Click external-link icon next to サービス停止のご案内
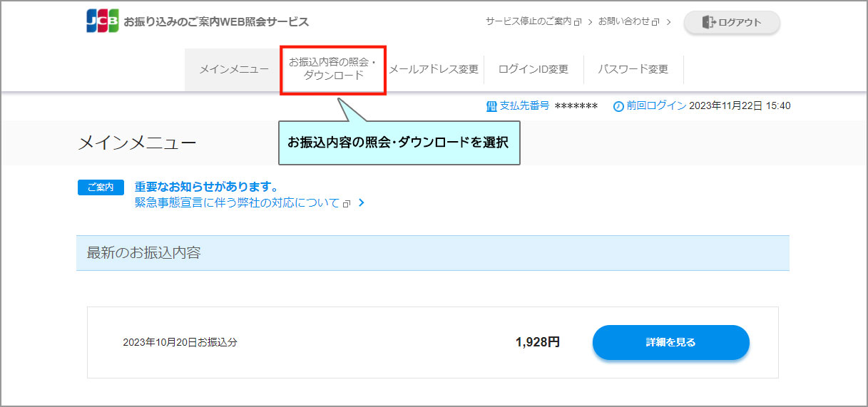This screenshot has height=407, width=868. point(578,22)
